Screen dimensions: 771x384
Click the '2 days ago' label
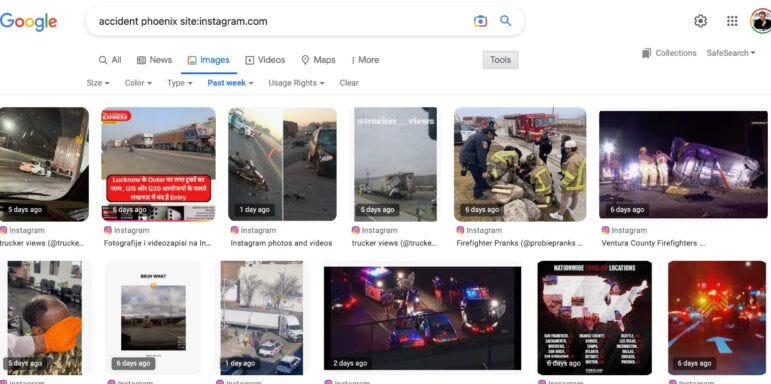point(350,363)
